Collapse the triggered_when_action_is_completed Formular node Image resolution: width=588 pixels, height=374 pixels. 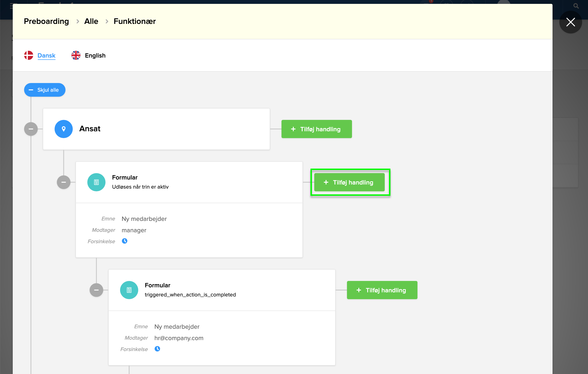click(x=96, y=290)
